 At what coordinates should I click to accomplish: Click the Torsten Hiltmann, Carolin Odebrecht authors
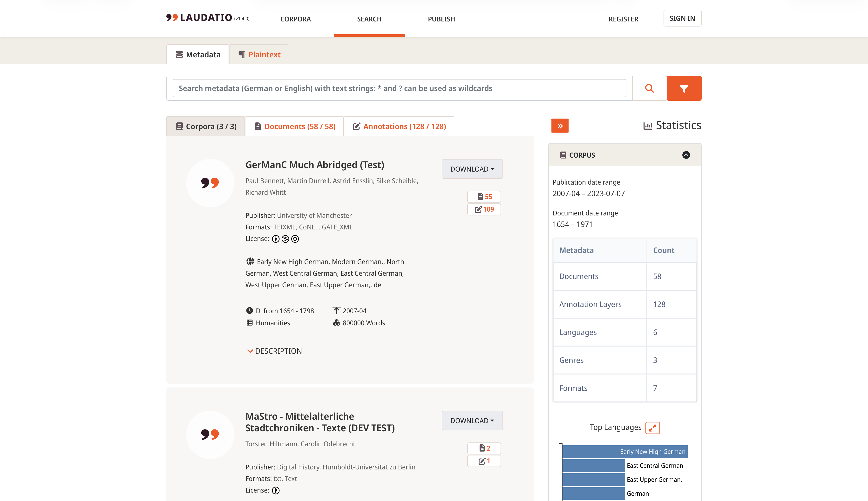[x=300, y=444]
